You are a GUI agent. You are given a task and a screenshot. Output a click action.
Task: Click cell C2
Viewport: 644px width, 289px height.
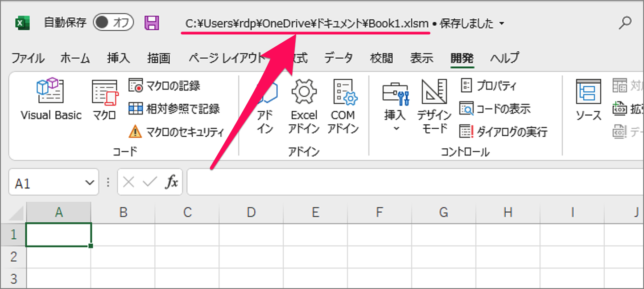pyautogui.click(x=187, y=257)
